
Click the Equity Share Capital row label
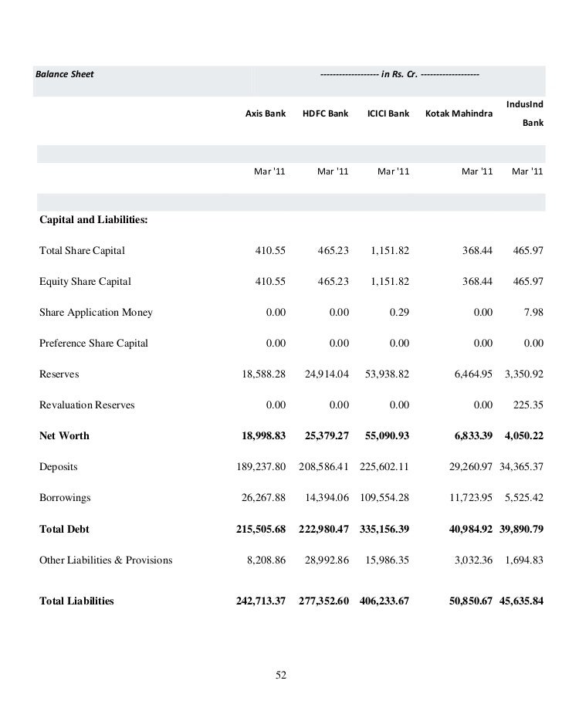(x=85, y=281)
